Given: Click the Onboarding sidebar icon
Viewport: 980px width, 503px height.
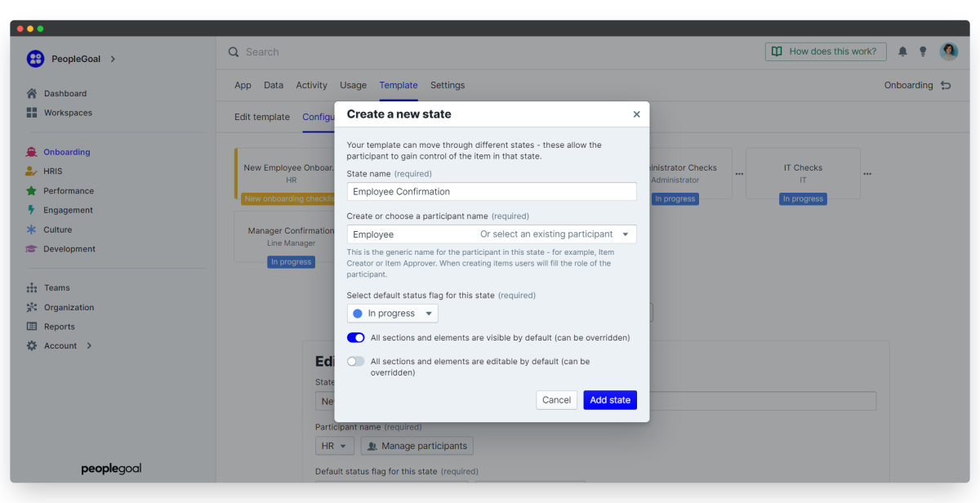Looking at the screenshot, I should click(x=32, y=152).
